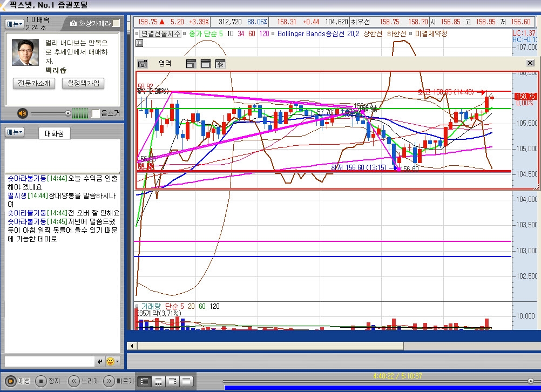Screen dimensions: 541x392
Task: Toggle the 미결제약정 indicator marker
Action: 411,34
